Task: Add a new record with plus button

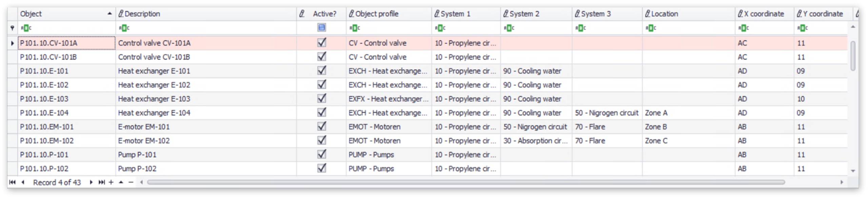Action: click(111, 182)
